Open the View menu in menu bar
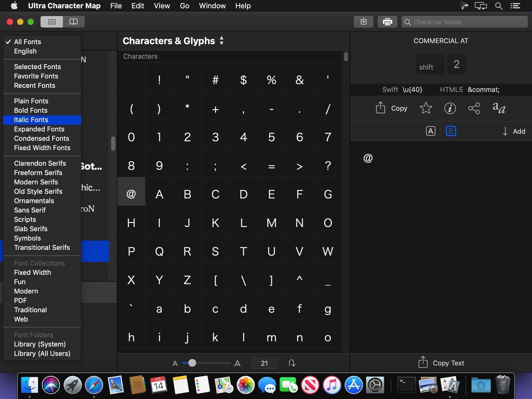The height and width of the screenshot is (399, 532). click(x=162, y=6)
